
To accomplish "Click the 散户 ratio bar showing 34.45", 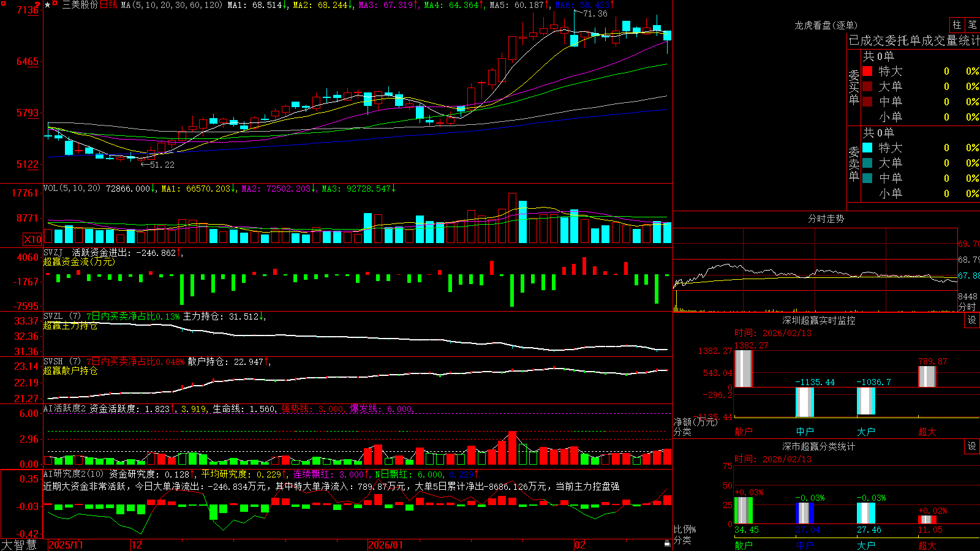I will [744, 511].
